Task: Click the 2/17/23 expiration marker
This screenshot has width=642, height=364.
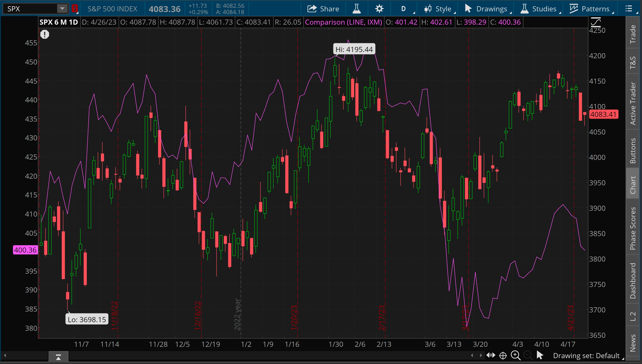Action: pyautogui.click(x=381, y=317)
